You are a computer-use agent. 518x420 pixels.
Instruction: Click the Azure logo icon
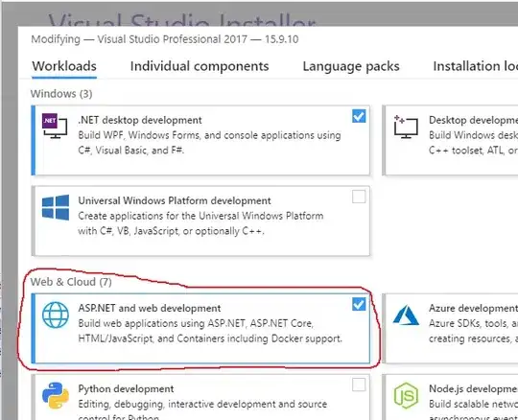pyautogui.click(x=406, y=315)
